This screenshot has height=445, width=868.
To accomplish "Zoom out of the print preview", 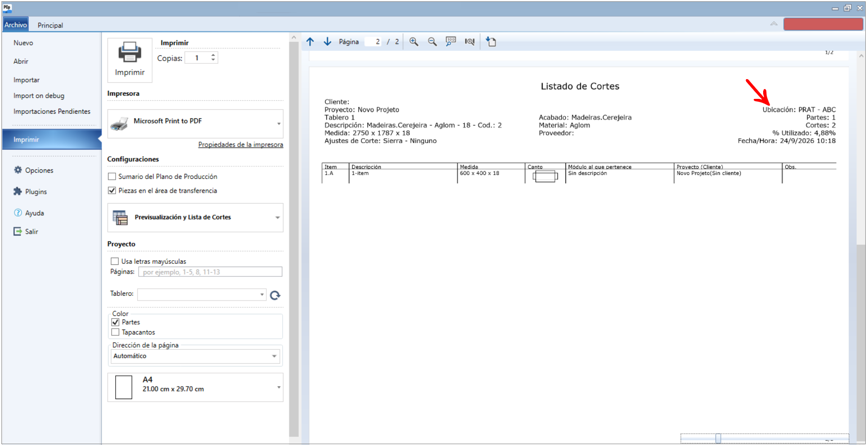I will (432, 42).
